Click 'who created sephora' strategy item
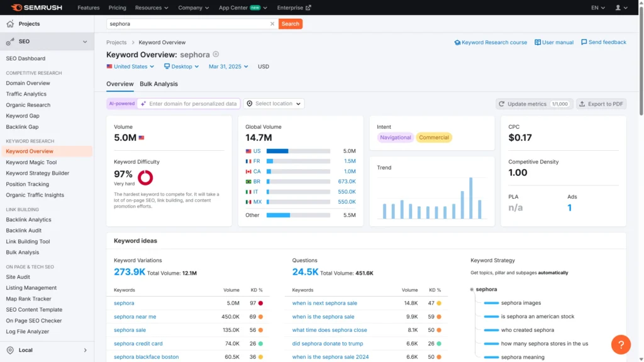The image size is (644, 362). (x=528, y=330)
